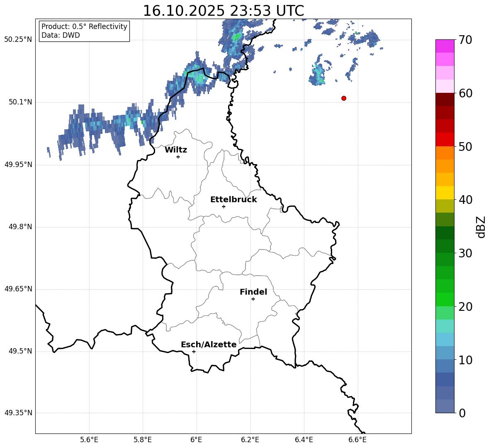Click the 40 colorbar tick label
Screen dimensions: 491x448
[465, 200]
